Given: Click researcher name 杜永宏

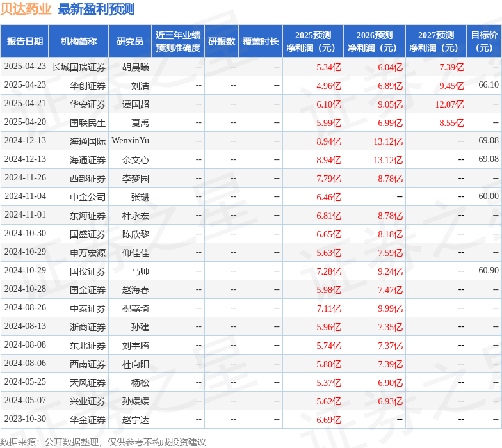Looking at the screenshot, I should pyautogui.click(x=136, y=216).
